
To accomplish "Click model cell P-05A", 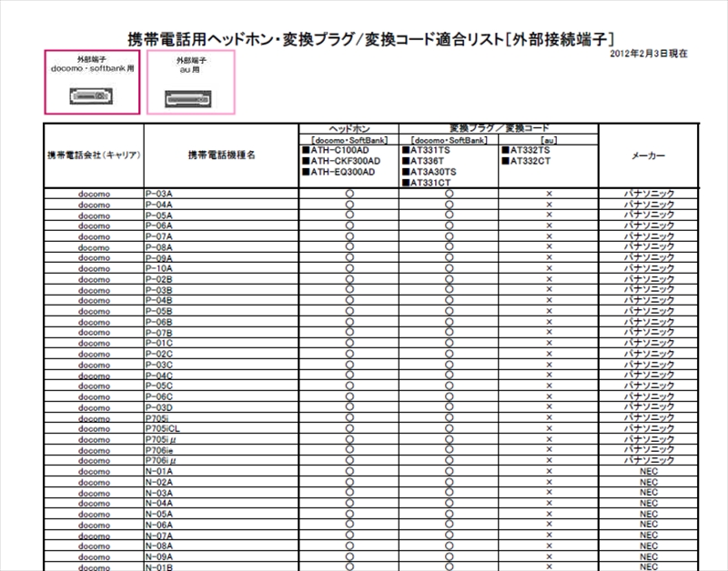I will 221,215.
